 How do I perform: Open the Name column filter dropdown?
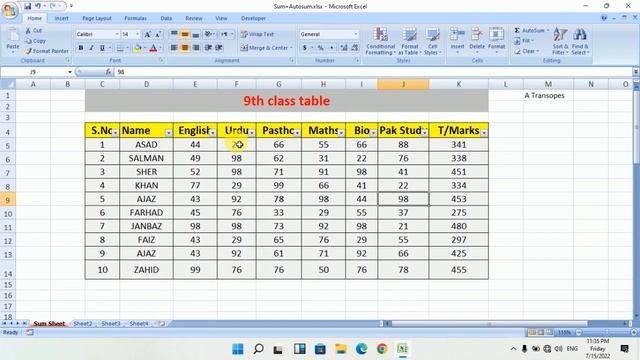(169, 133)
